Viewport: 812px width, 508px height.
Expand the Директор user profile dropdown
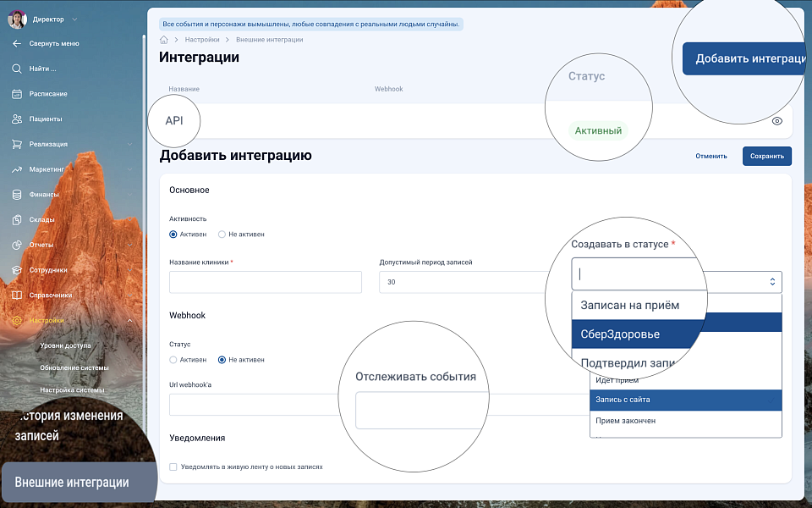tap(74, 19)
